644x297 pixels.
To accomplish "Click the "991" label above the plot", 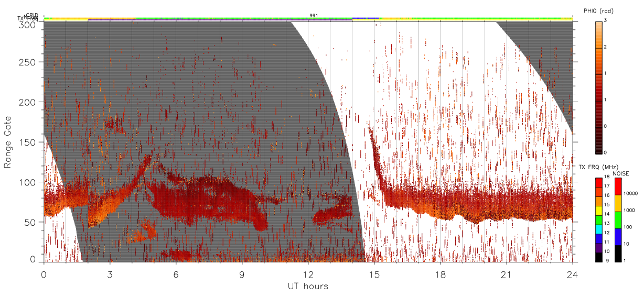I will pos(314,16).
